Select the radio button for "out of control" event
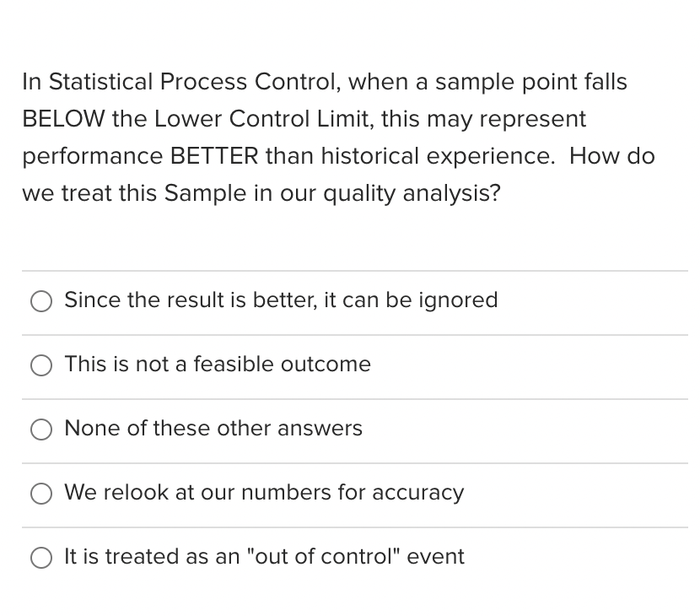Image resolution: width=700 pixels, height=616 pixels. click(x=41, y=558)
